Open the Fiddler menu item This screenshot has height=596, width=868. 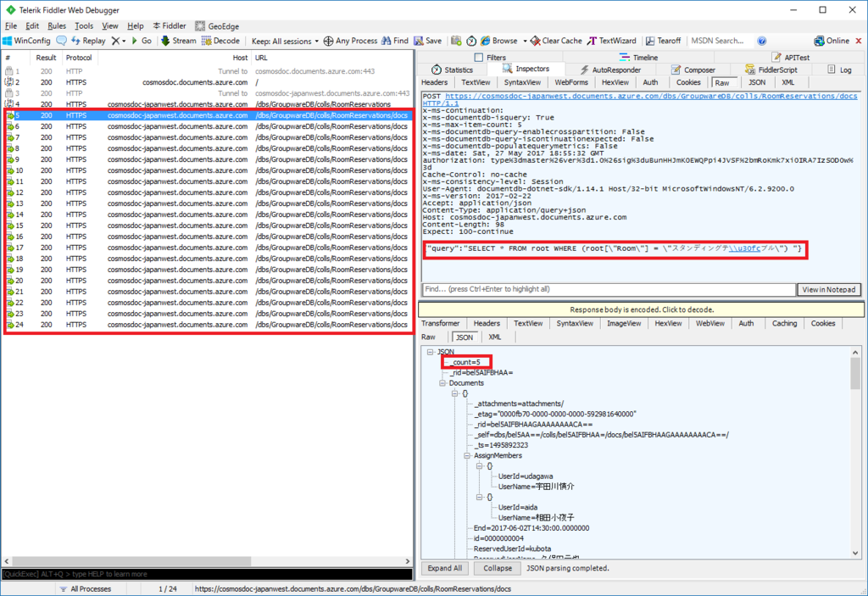pyautogui.click(x=170, y=25)
